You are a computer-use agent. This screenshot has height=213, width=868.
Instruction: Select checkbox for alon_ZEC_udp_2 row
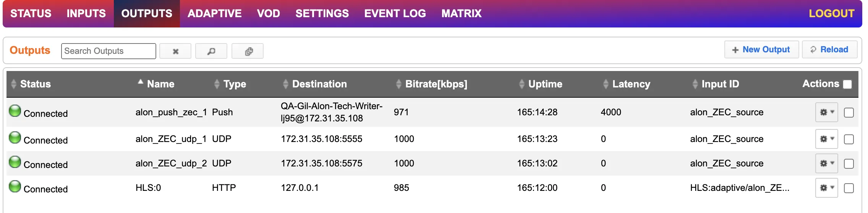tap(849, 164)
